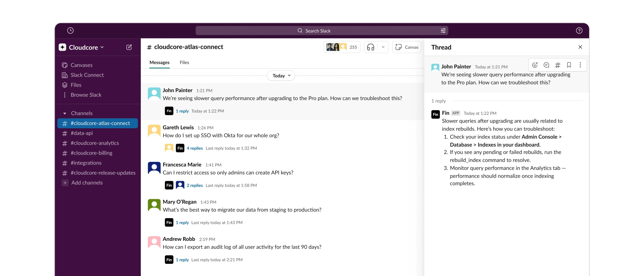This screenshot has height=276, width=644.
Task: Click Andrew Robb's avatar
Action: [x=154, y=242]
